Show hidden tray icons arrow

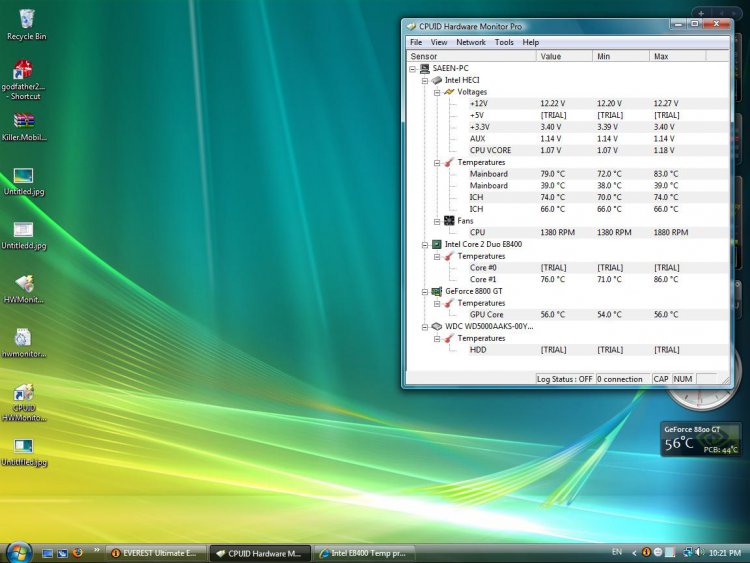pos(634,553)
